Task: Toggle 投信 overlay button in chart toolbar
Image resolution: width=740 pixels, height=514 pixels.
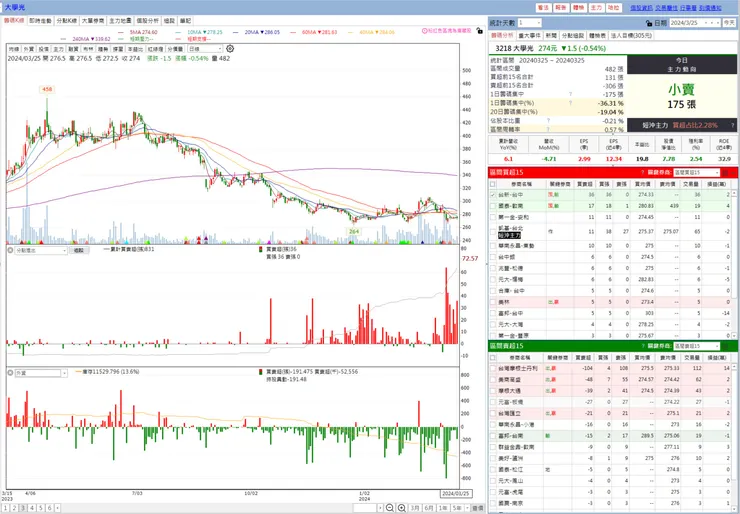Action: pos(44,49)
